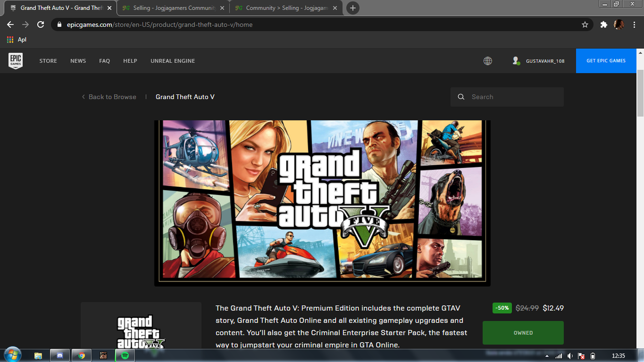Screen dimensions: 644x362
Task: Open the STORE menu item
Action: click(x=48, y=61)
